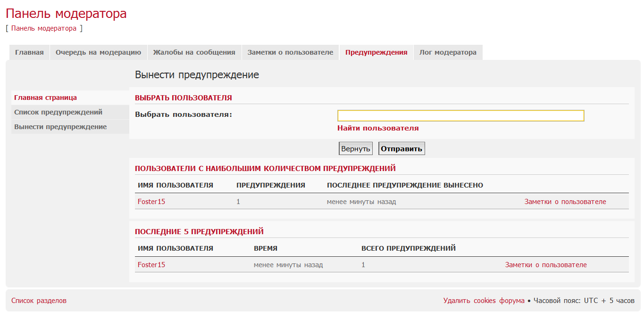
Task: Open Foster15 in the last 5 warnings table
Action: 151,265
